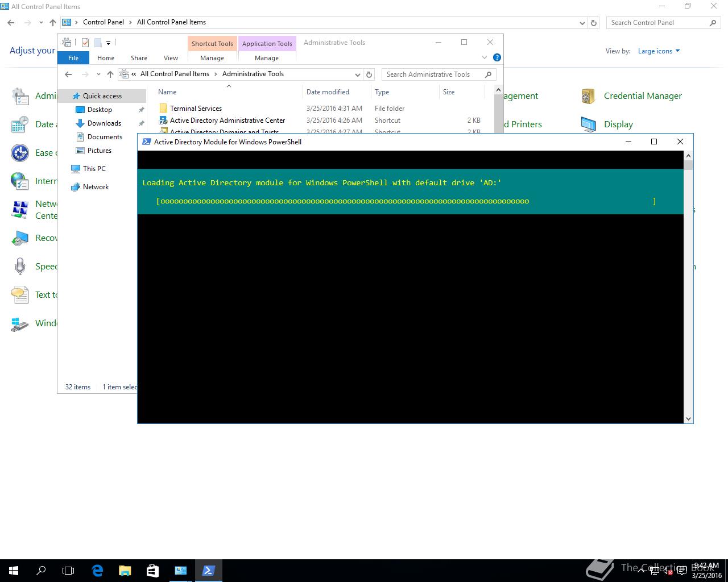Open recent locations dropdown in Control Panel
728x582 pixels.
pos(41,23)
